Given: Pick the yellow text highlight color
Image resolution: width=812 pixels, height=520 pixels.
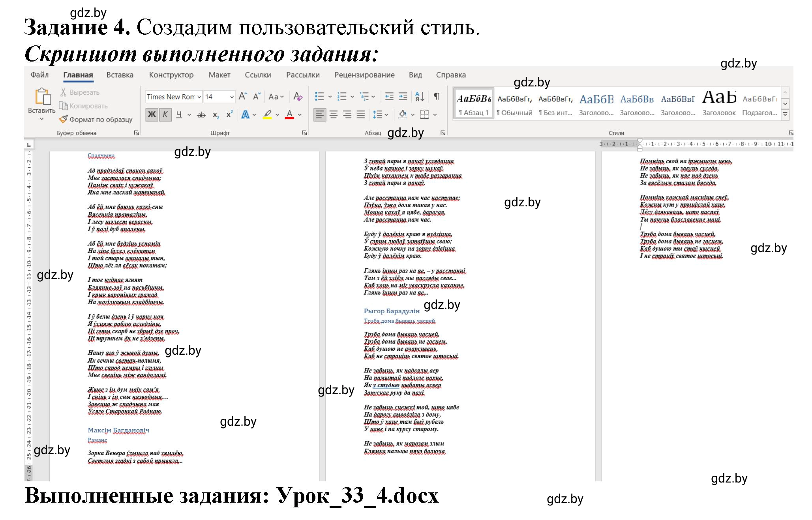Looking at the screenshot, I should tap(267, 115).
